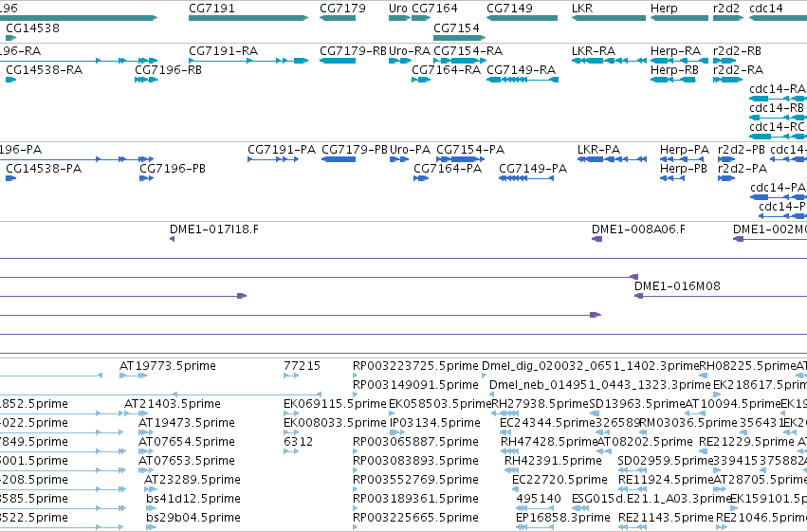807x532 pixels.
Task: Select the CG7191 gene bar
Action: tap(248, 18)
